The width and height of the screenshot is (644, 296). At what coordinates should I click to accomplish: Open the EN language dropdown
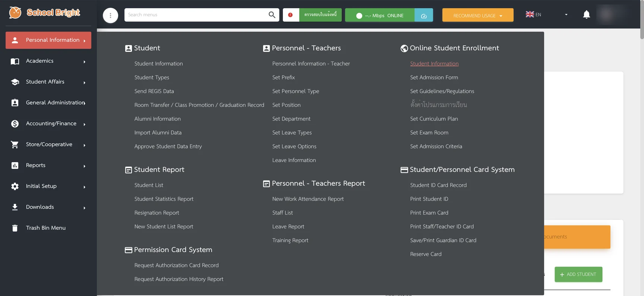pyautogui.click(x=546, y=15)
